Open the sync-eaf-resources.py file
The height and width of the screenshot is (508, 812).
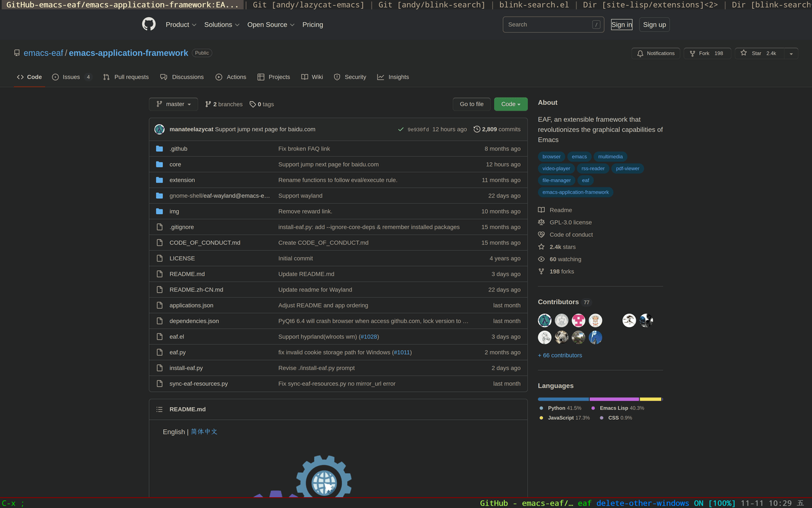click(199, 384)
